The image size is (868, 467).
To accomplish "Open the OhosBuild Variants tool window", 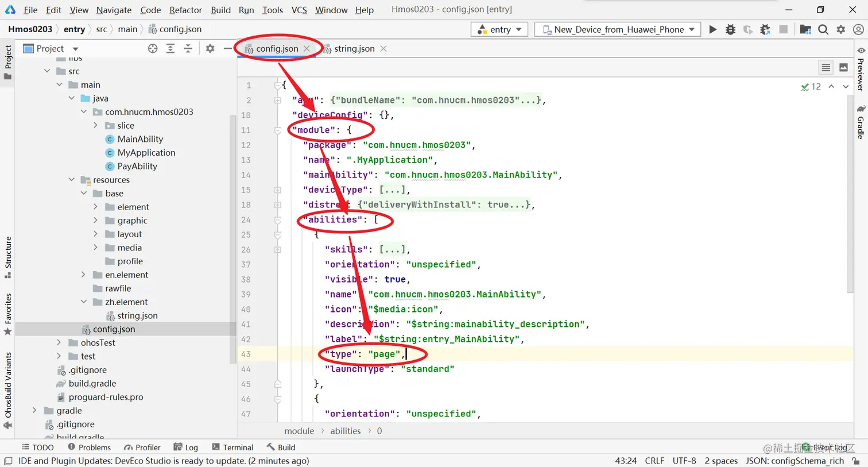I will pyautogui.click(x=8, y=390).
